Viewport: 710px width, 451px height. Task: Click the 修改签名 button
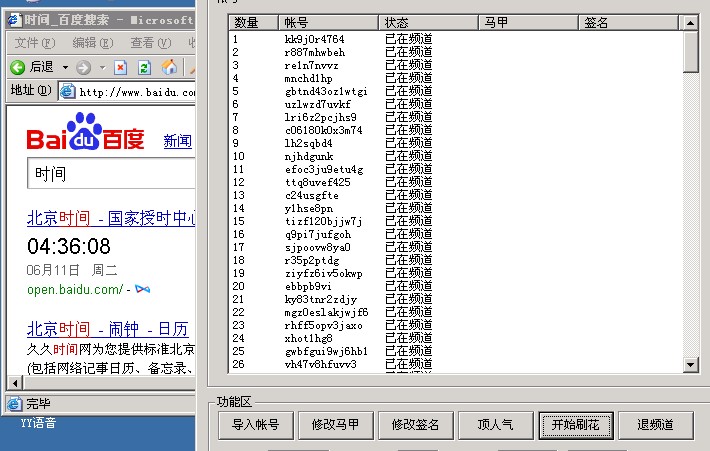(x=416, y=425)
